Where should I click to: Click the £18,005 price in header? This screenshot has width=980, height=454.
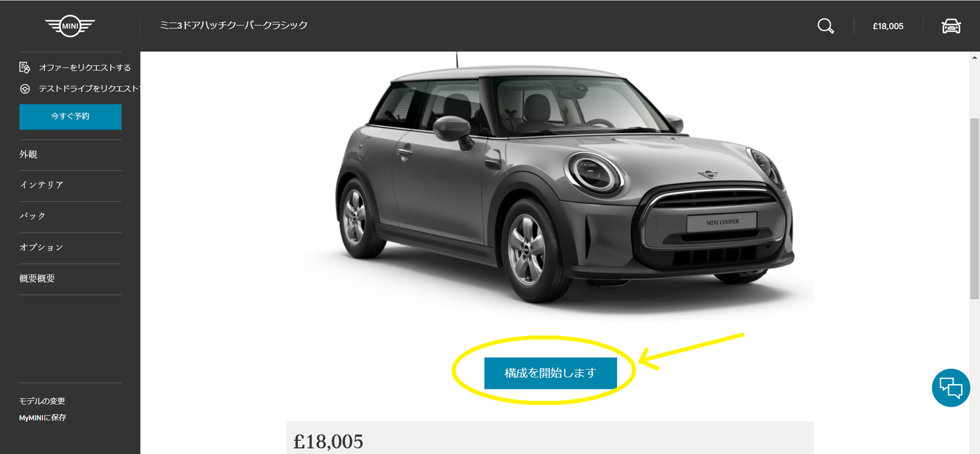point(888,26)
